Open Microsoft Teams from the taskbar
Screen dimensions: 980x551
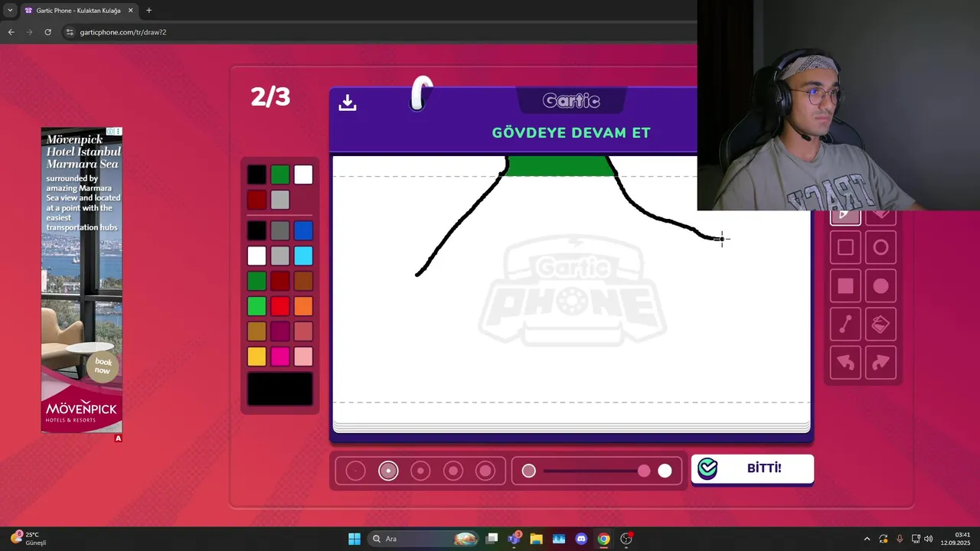tap(514, 539)
